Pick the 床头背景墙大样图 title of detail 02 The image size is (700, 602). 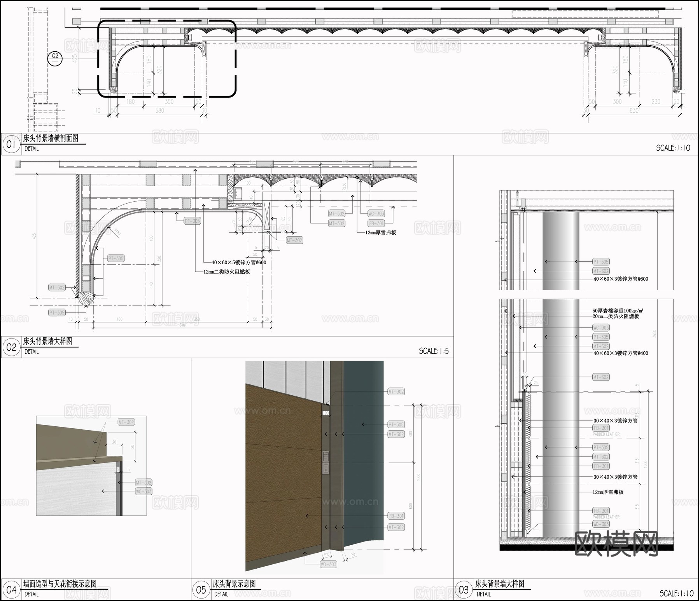47,341
